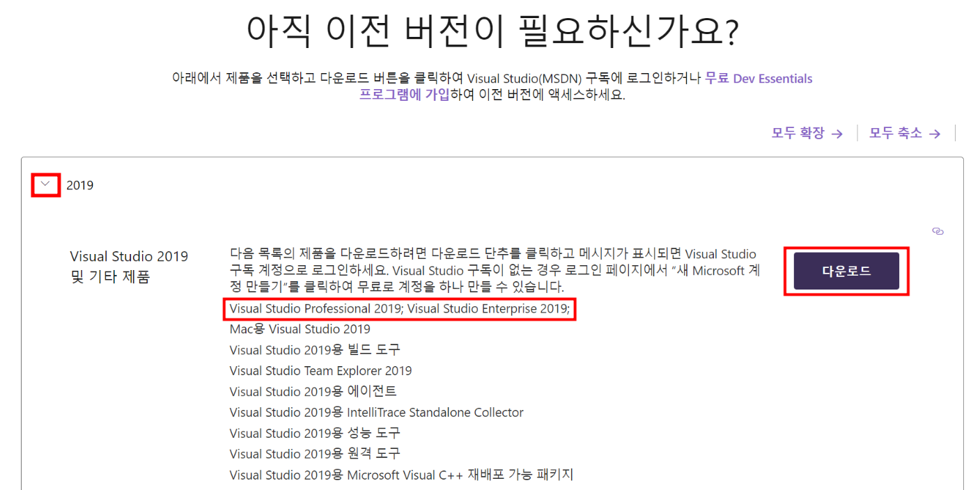The height and width of the screenshot is (490, 980).
Task: Open the 무료 Dev Essentials link
Action: click(759, 79)
